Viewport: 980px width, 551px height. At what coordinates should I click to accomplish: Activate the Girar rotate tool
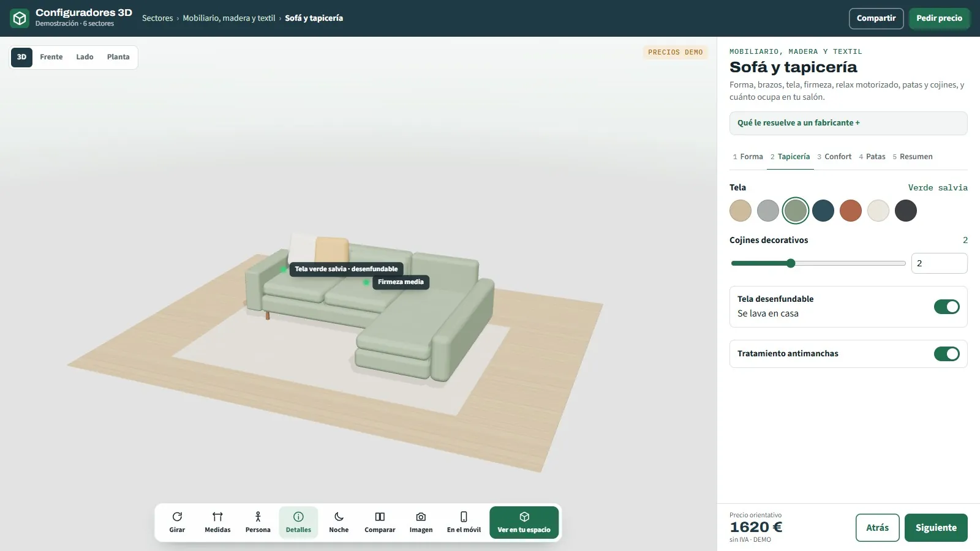click(177, 522)
